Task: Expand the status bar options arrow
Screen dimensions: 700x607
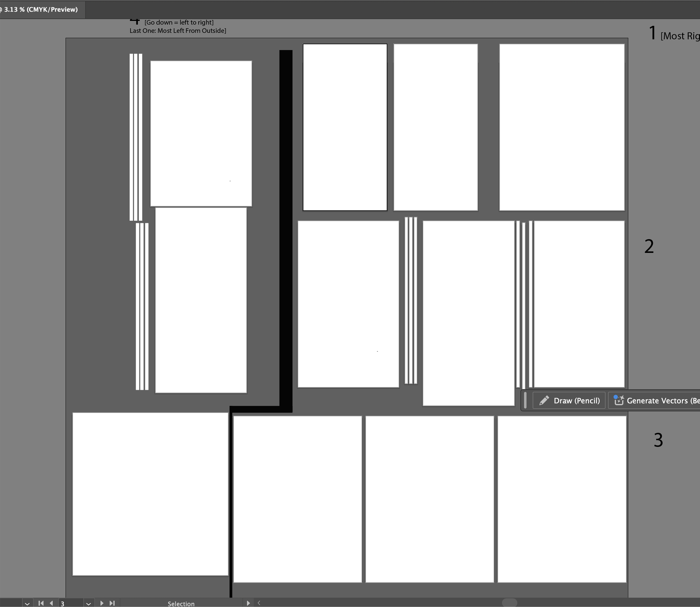Action: tap(248, 603)
